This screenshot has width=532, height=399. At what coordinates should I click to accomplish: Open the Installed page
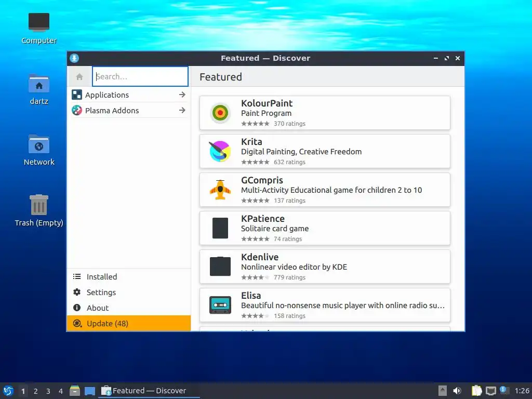click(x=129, y=276)
